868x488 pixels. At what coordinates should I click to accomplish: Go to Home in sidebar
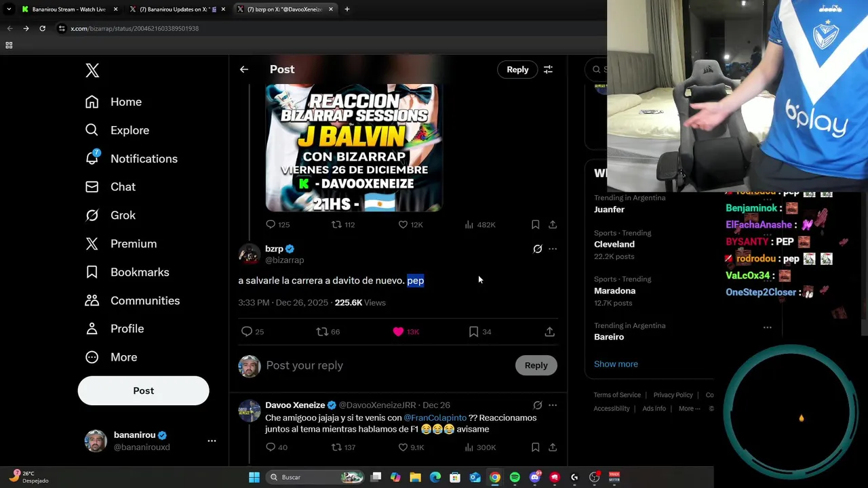(113, 102)
